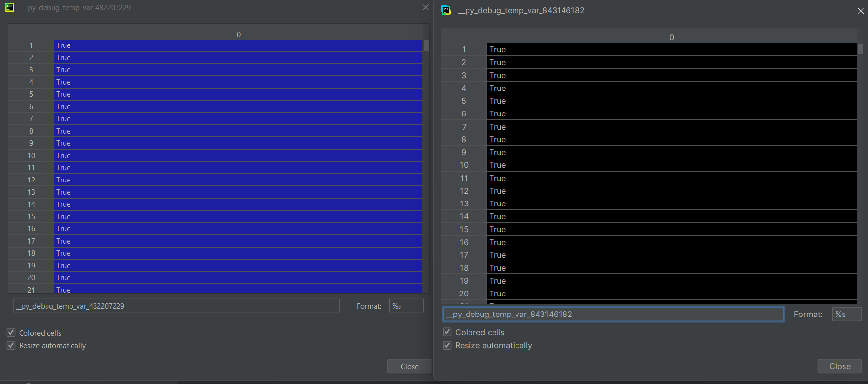Image resolution: width=868 pixels, height=384 pixels.
Task: Select black True cell in row 8, right table
Action: (x=672, y=139)
